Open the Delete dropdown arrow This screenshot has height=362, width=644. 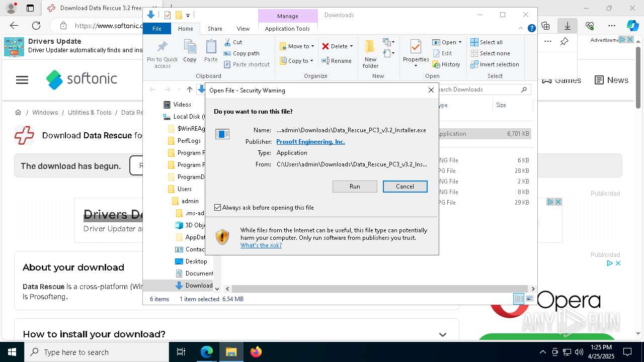coord(351,46)
